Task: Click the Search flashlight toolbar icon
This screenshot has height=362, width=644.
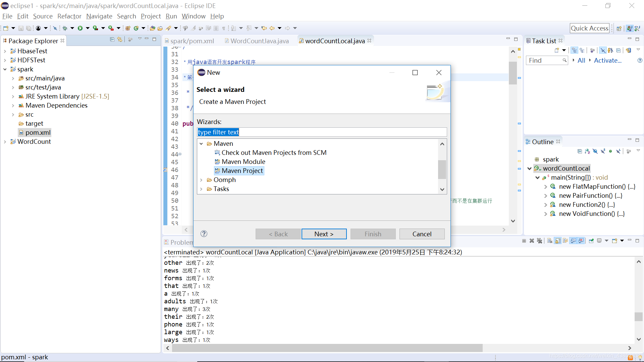Action: pos(168,28)
